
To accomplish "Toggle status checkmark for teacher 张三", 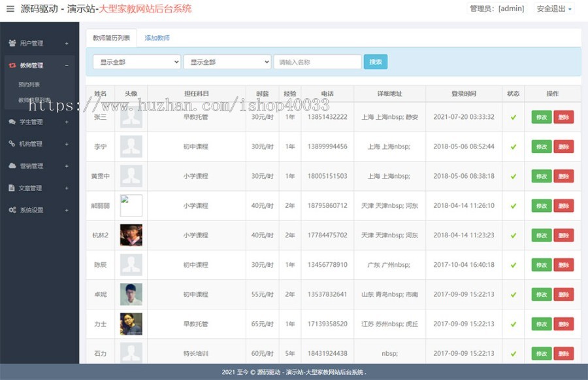I will click(514, 118).
